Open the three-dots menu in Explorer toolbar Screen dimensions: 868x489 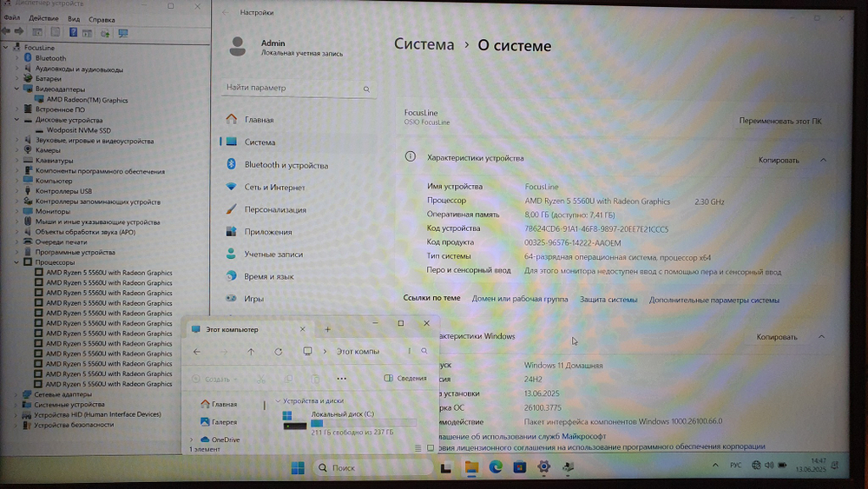click(341, 379)
